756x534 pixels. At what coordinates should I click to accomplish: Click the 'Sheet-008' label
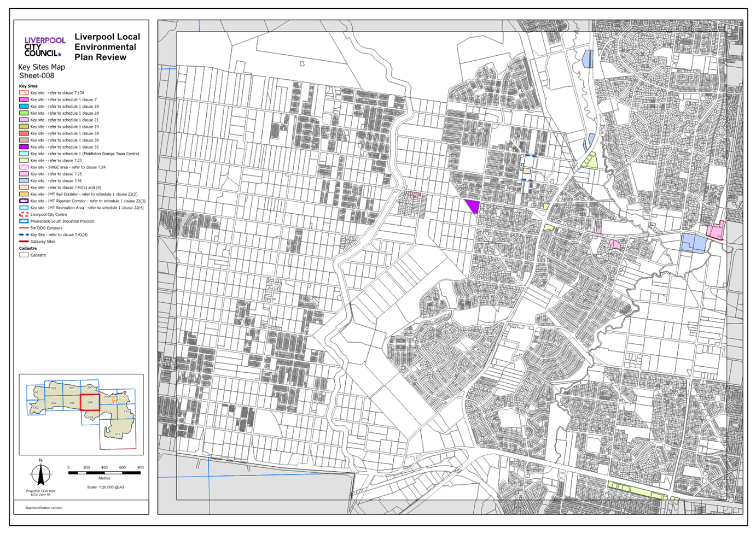37,76
